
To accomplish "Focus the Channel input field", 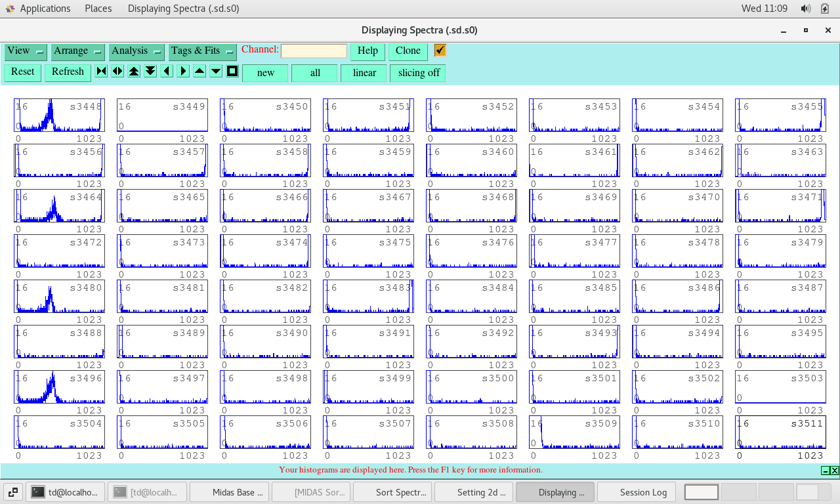I will click(x=314, y=51).
